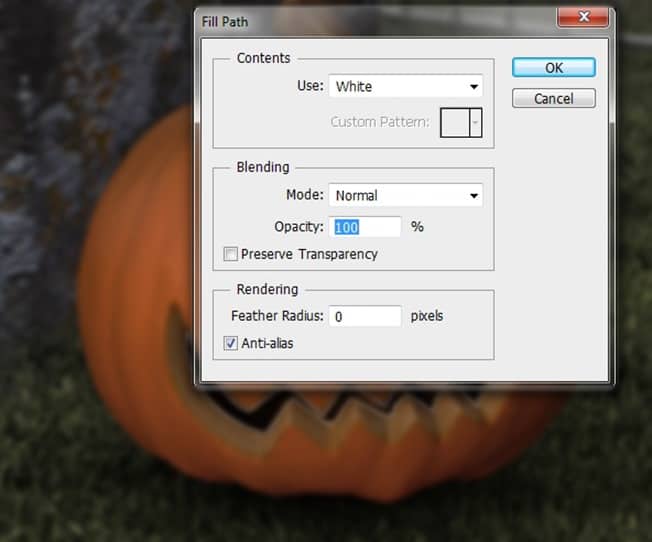Expand the Custom Pattern picker arrow
The width and height of the screenshot is (652, 542).
(x=475, y=122)
